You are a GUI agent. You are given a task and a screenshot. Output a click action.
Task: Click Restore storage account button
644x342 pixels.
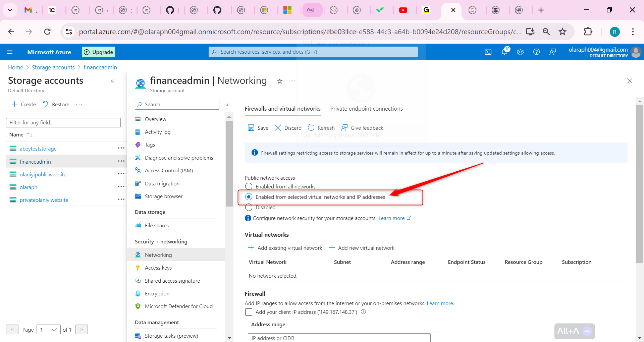(x=56, y=104)
